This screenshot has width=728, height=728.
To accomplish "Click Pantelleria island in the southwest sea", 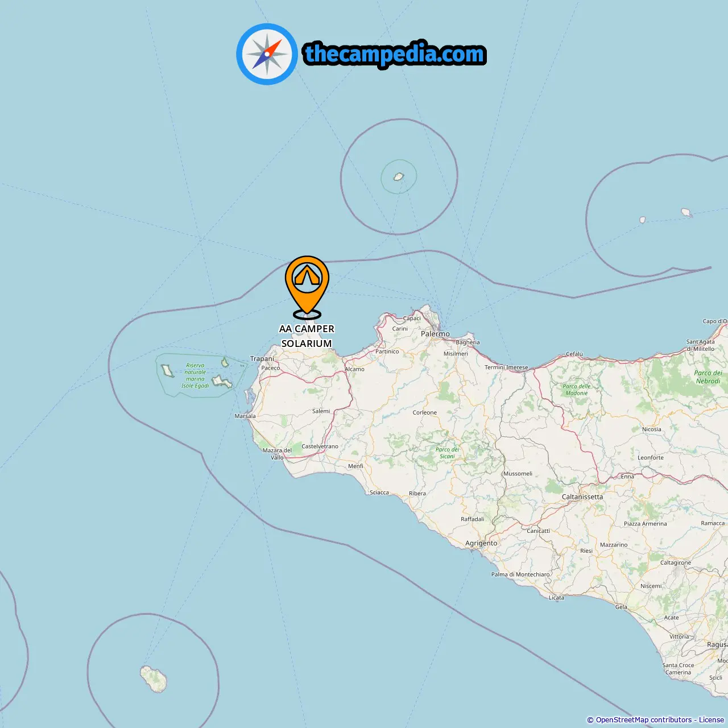I will (154, 679).
